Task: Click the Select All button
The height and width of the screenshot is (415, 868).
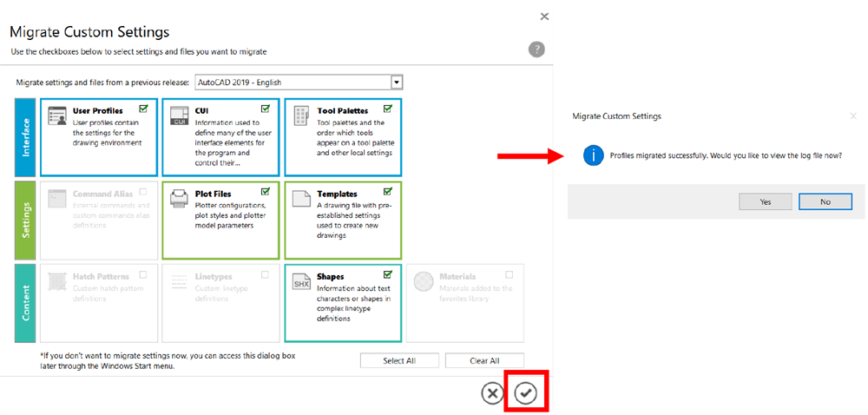Action: [399, 361]
